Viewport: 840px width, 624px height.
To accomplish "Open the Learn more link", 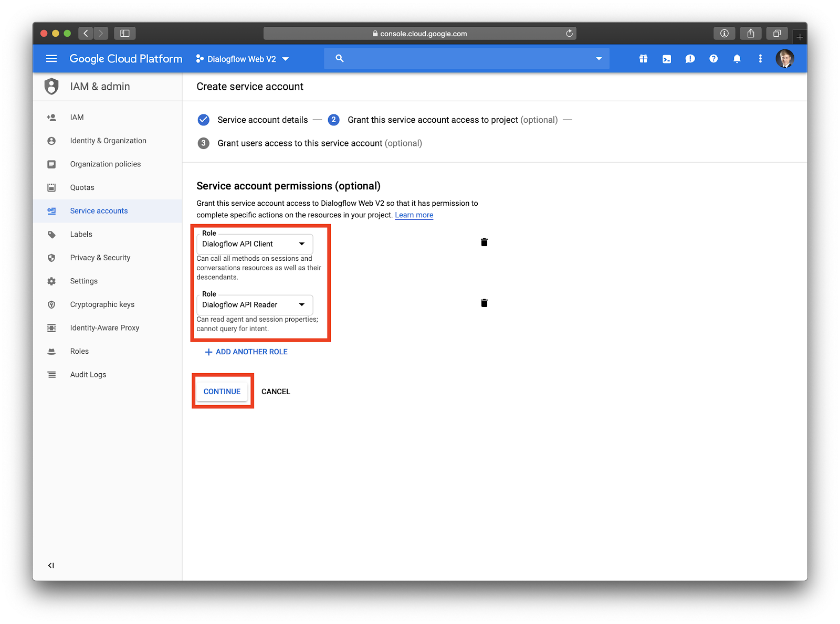I will tap(414, 215).
